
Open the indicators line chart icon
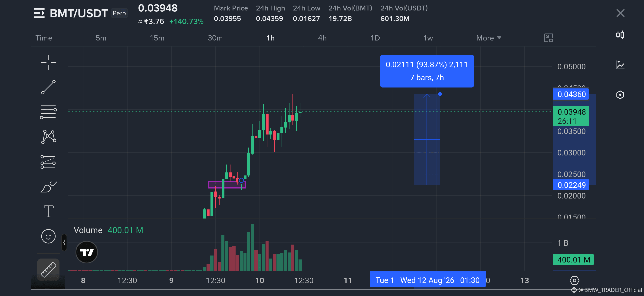[x=620, y=65]
